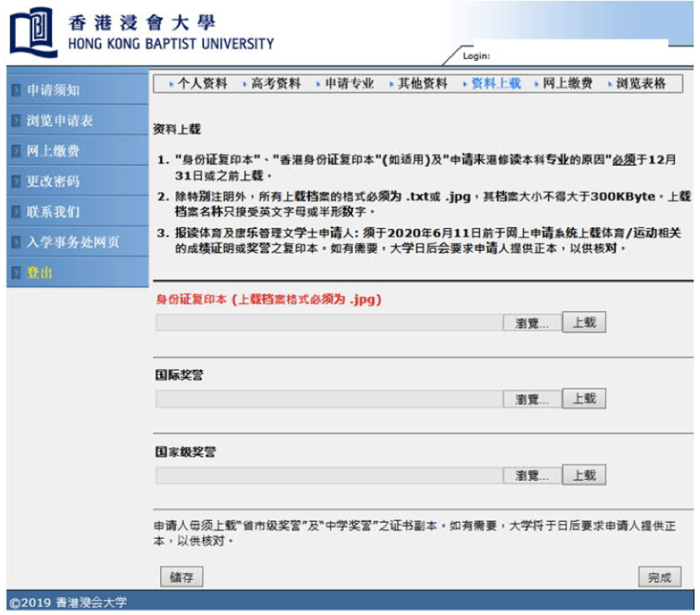The image size is (700, 615).
Task: Open 联系我们 sidebar item
Action: [53, 212]
